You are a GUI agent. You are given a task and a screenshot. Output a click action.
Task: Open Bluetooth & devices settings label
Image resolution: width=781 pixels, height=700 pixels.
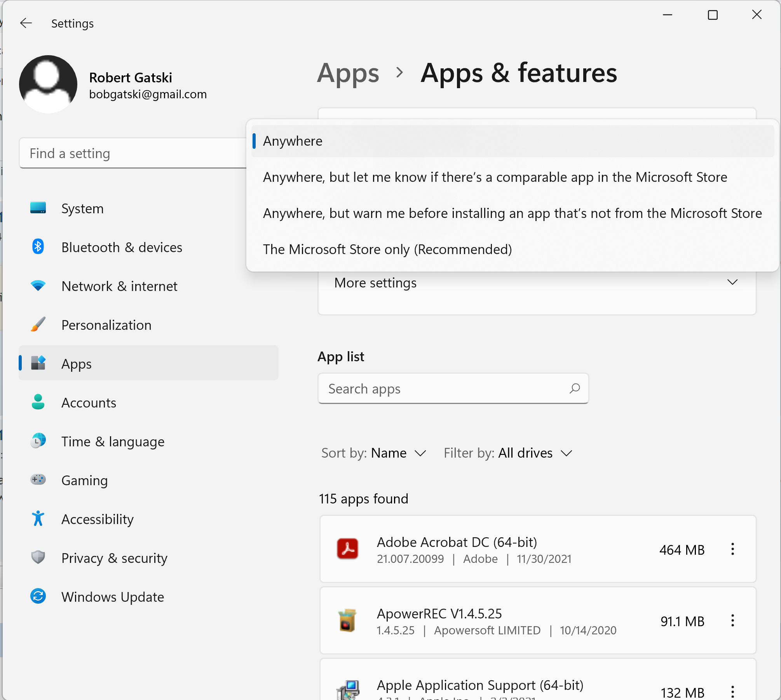[122, 247]
